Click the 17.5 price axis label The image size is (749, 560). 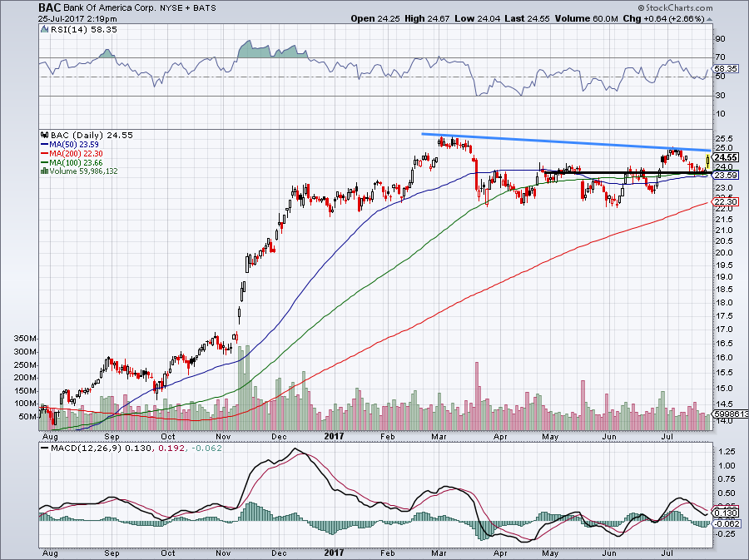723,316
